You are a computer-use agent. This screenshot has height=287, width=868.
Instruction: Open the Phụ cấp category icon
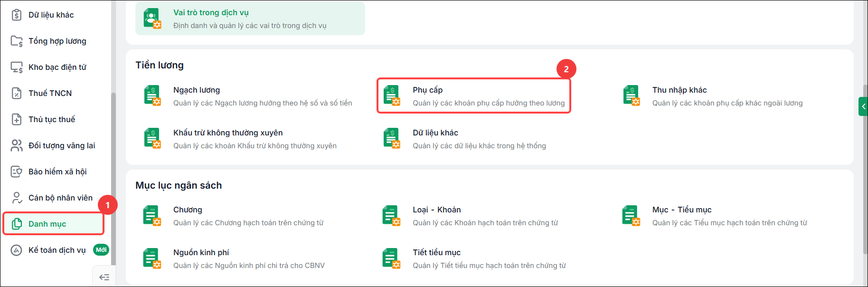[392, 96]
